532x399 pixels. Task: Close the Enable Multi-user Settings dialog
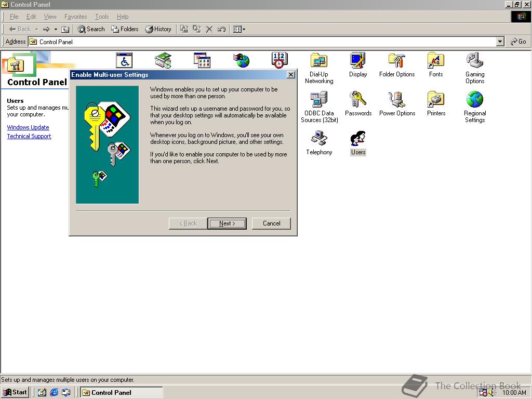291,75
